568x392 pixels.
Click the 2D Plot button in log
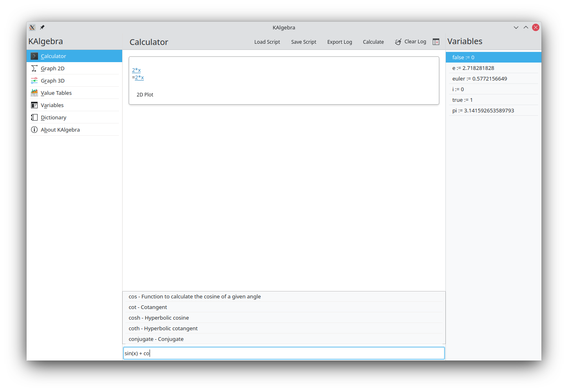point(145,95)
